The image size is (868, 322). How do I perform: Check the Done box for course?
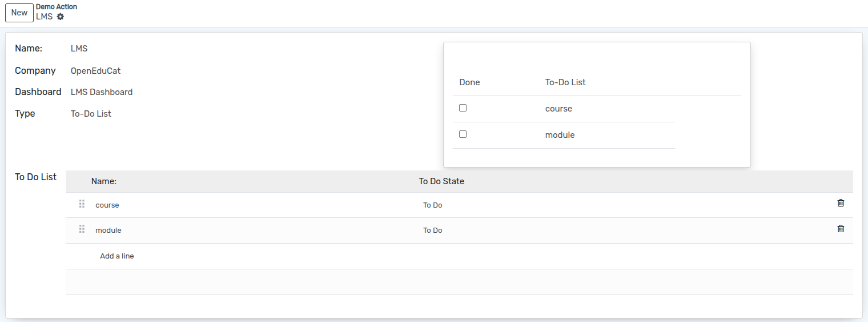pyautogui.click(x=463, y=108)
